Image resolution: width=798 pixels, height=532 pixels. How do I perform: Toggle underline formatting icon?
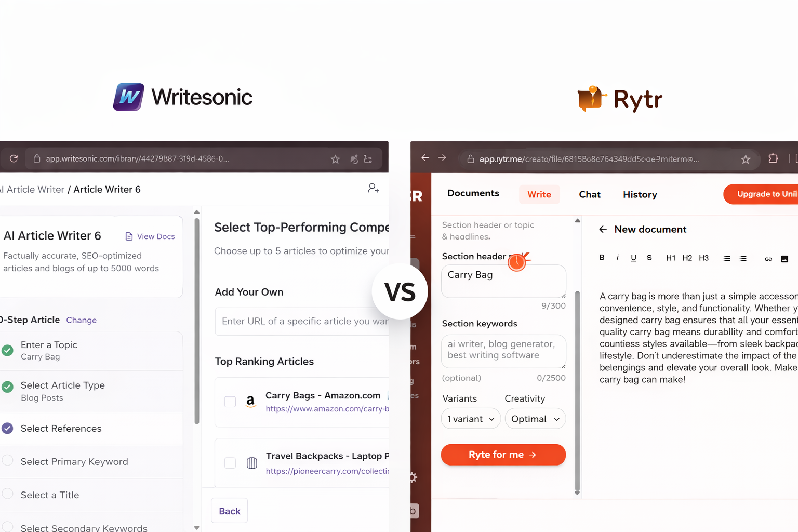tap(633, 258)
